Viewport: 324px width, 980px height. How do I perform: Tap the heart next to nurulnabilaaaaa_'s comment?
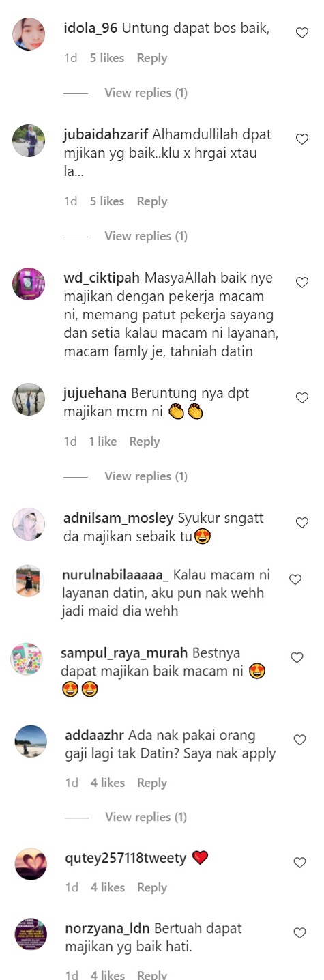[x=295, y=579]
